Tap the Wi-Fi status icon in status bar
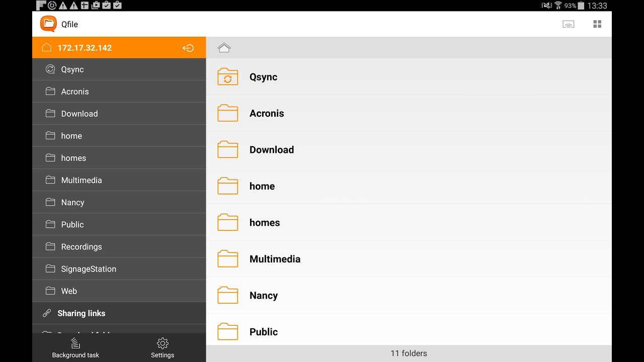The image size is (644, 362). pyautogui.click(x=558, y=6)
